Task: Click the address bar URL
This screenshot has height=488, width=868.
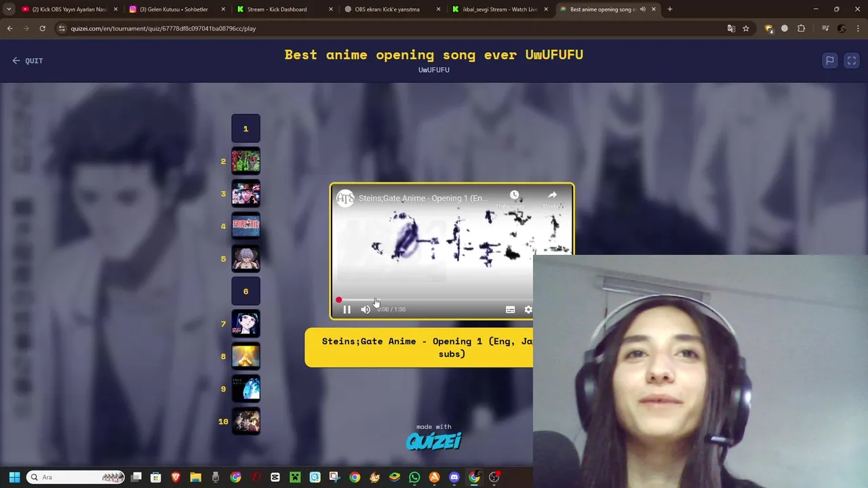Action: tap(163, 28)
